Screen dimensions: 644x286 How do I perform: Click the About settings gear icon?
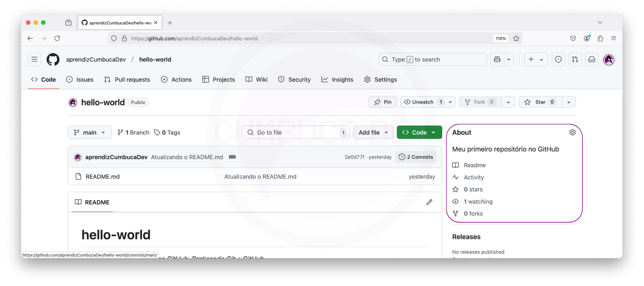click(x=572, y=132)
